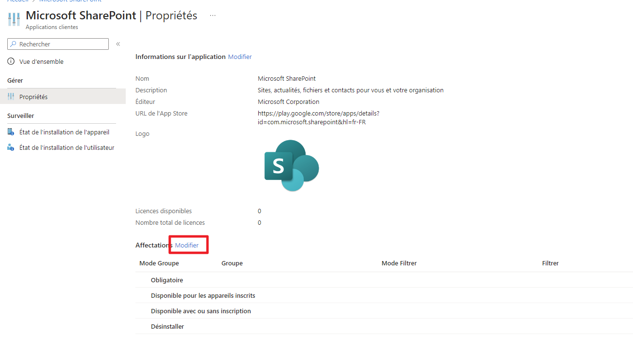
Task: Click the Licences disponibles label
Action: point(163,211)
